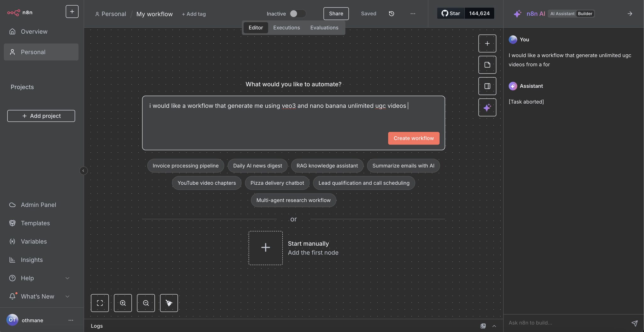Select Daily AI news digest suggestion
This screenshot has height=332, width=644.
(257, 166)
